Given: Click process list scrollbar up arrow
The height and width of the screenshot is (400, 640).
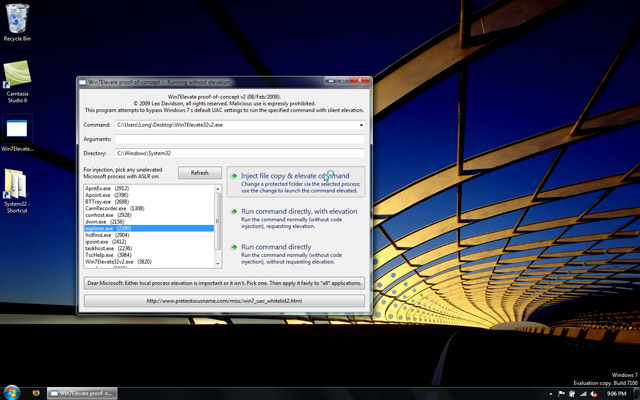Looking at the screenshot, I should point(218,189).
